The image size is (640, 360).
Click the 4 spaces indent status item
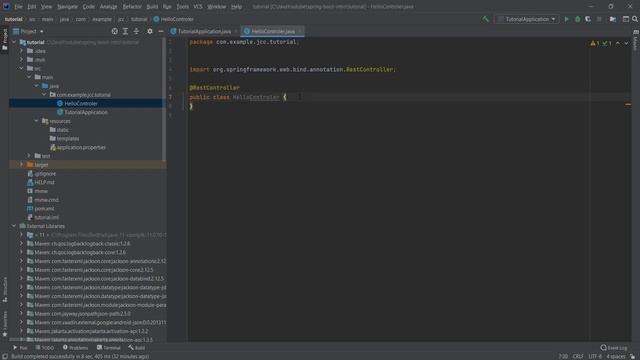pos(616,356)
